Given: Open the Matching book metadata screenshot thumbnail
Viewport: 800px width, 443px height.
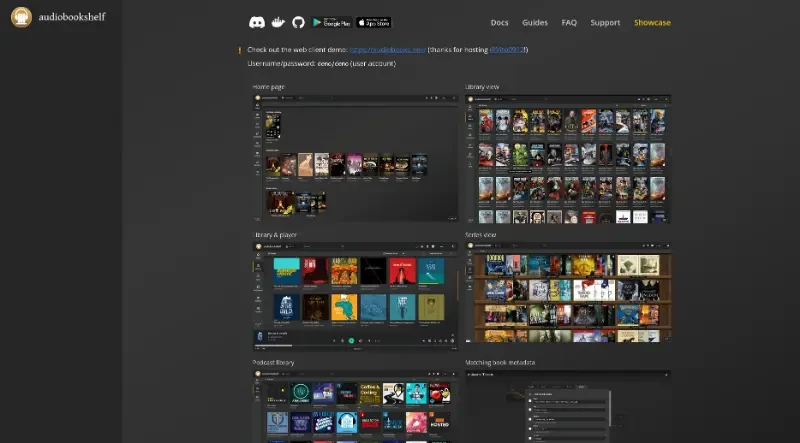Looking at the screenshot, I should [x=568, y=406].
